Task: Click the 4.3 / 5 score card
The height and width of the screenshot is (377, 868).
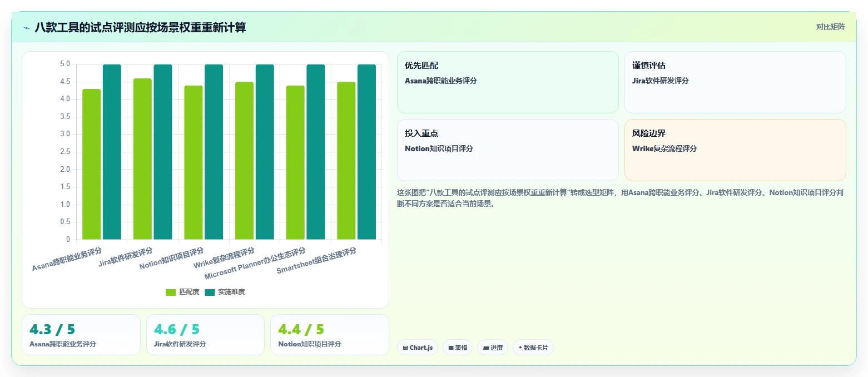Action: tap(81, 335)
